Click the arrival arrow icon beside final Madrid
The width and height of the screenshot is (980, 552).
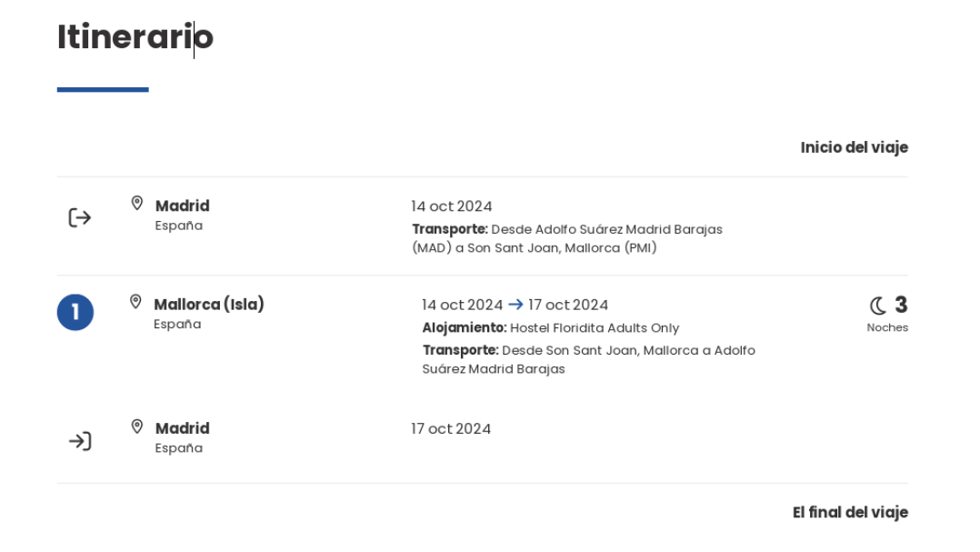click(80, 441)
